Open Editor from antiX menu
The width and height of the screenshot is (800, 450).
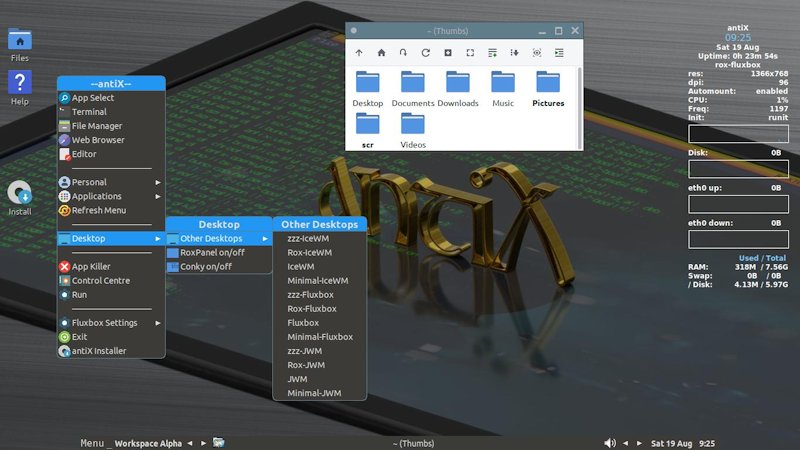(111, 154)
